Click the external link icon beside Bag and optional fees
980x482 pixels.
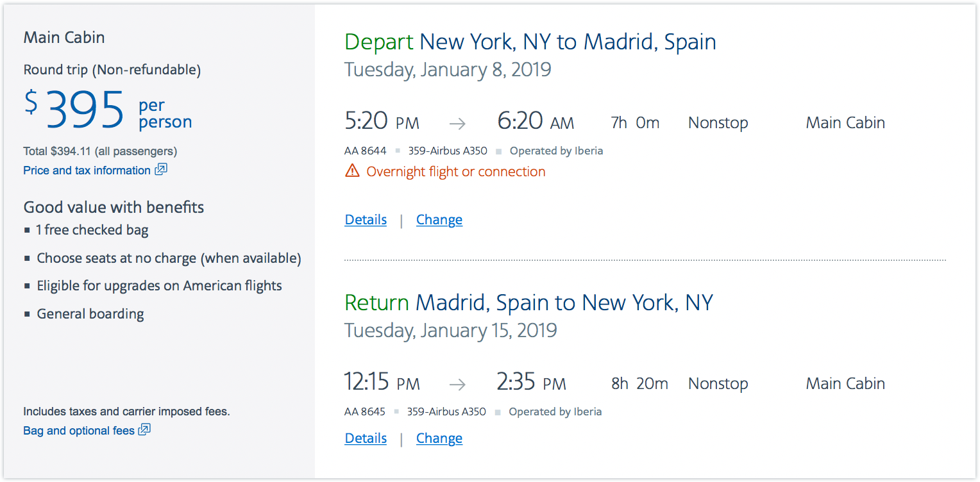point(145,430)
